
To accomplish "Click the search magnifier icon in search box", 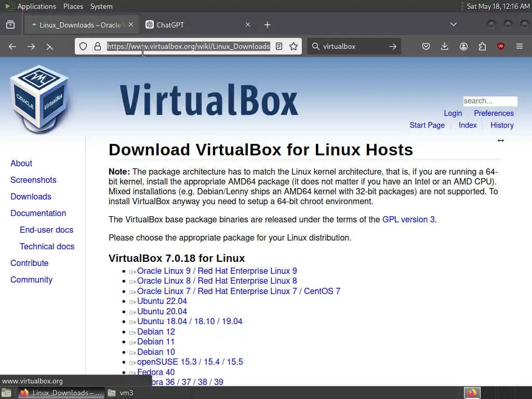I will (x=316, y=46).
